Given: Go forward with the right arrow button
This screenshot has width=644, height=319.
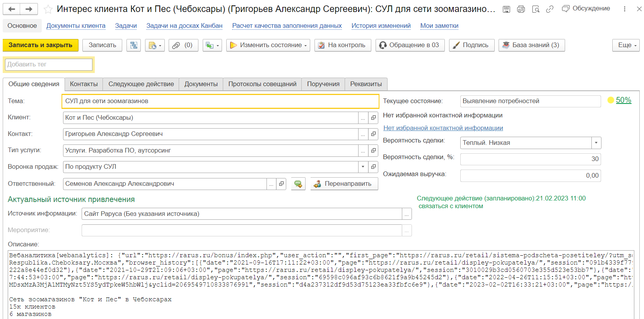Looking at the screenshot, I should click(29, 9).
